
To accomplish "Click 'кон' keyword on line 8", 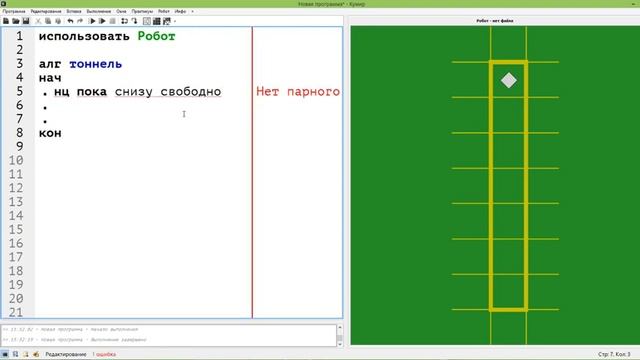I will (50, 133).
